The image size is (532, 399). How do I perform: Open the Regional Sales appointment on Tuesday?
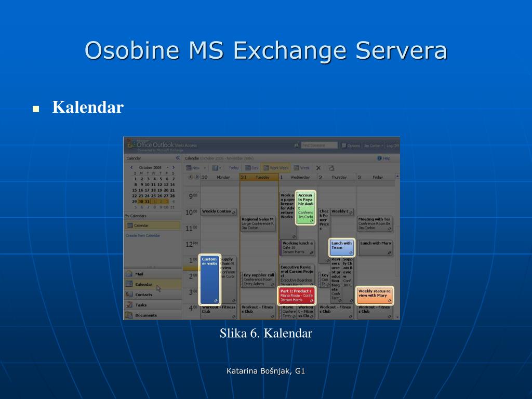pyautogui.click(x=258, y=223)
